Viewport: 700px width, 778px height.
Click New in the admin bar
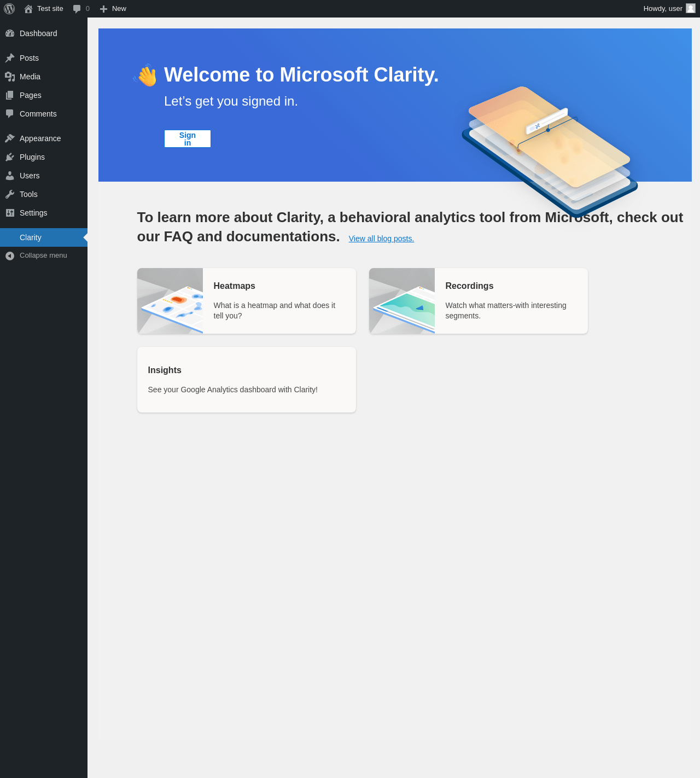119,9
